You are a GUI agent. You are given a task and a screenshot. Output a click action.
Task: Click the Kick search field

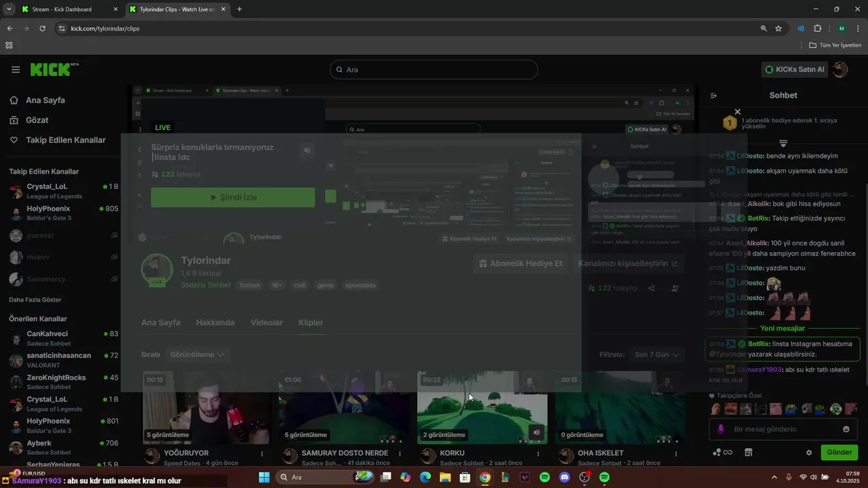(x=434, y=70)
